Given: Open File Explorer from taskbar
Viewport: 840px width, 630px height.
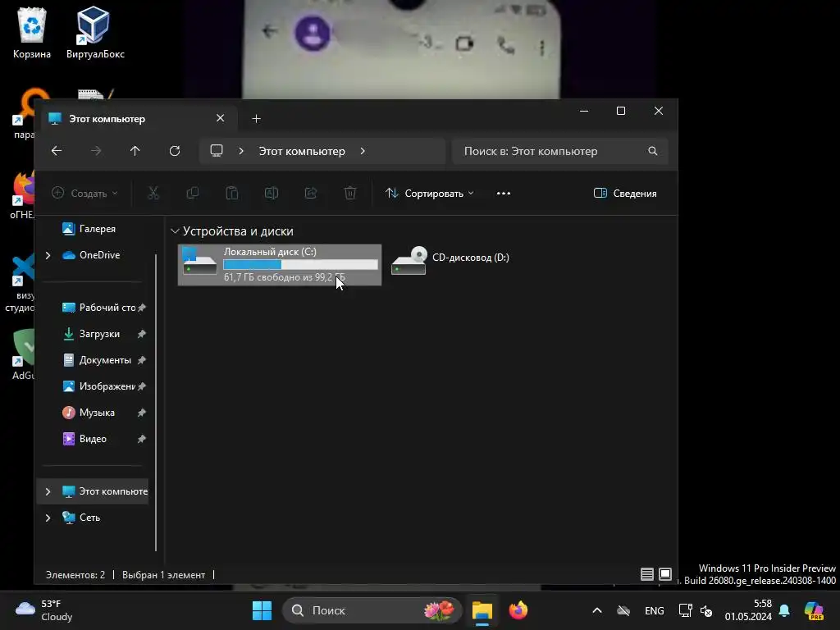Looking at the screenshot, I should tap(482, 610).
